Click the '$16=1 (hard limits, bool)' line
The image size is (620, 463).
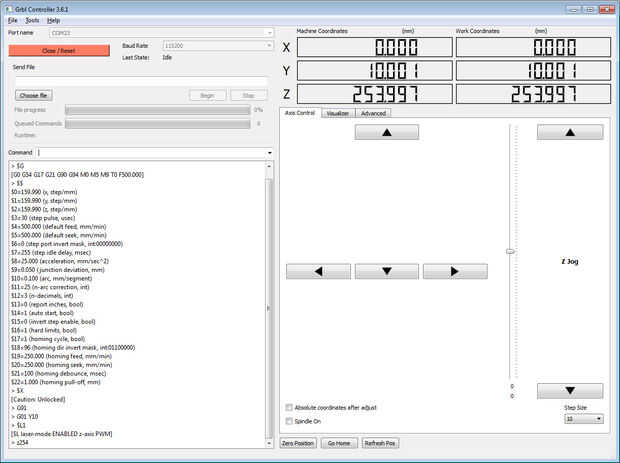coord(44,330)
